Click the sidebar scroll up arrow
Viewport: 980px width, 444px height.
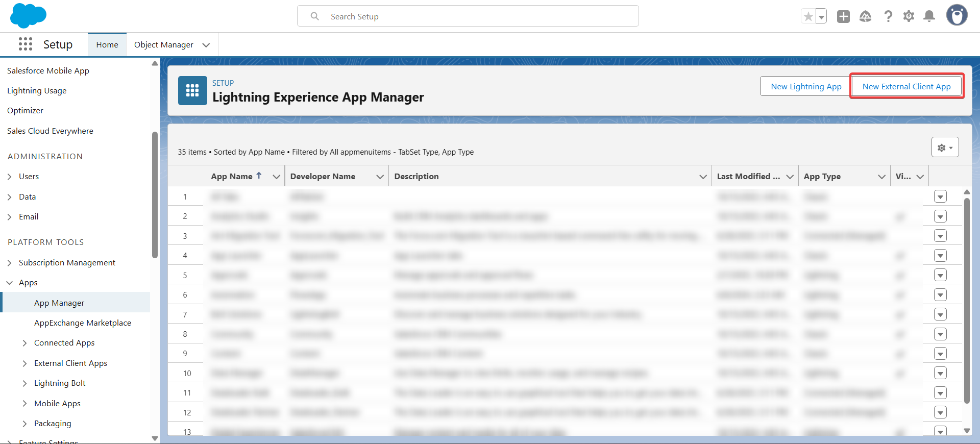155,63
